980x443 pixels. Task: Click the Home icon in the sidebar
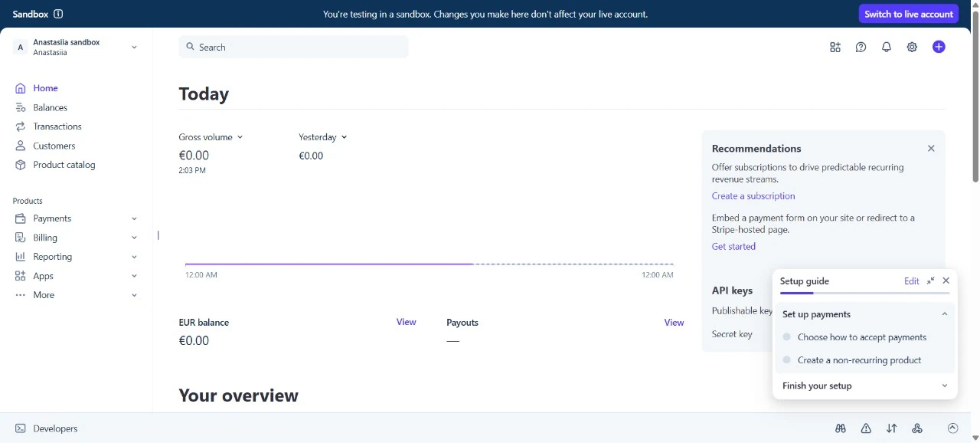click(x=21, y=88)
